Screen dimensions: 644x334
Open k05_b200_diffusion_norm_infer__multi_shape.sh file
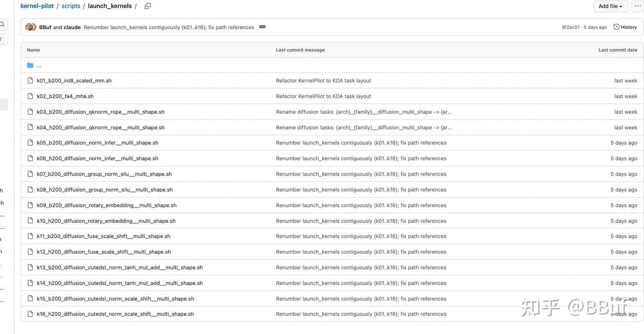point(97,143)
